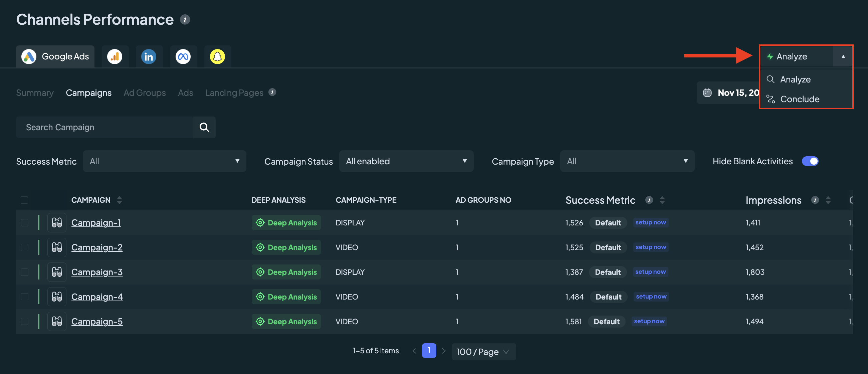Open the 100 / Page size dropdown
The width and height of the screenshot is (868, 374).
click(483, 352)
